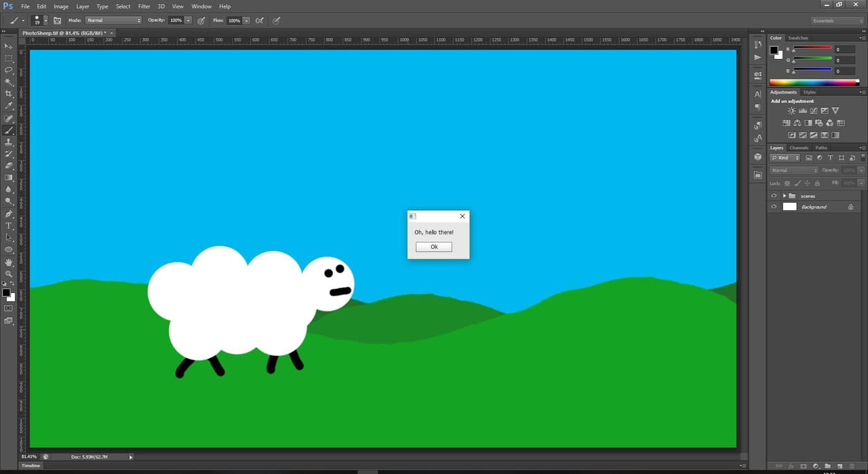
Task: Open the Character panel icon
Action: click(x=757, y=94)
